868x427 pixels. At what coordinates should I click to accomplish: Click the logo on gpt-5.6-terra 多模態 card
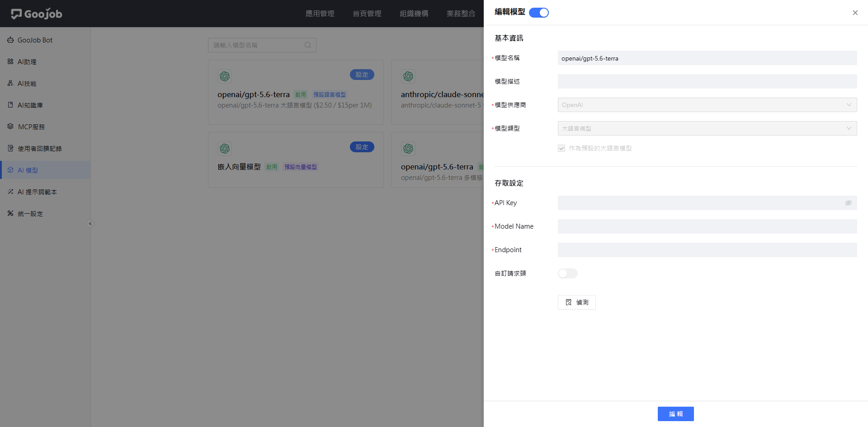point(408,149)
